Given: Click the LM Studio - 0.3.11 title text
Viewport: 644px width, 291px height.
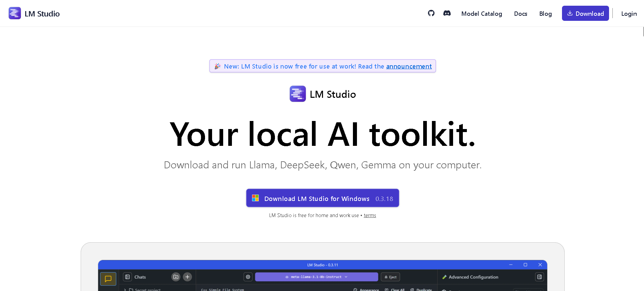Looking at the screenshot, I should point(323,265).
